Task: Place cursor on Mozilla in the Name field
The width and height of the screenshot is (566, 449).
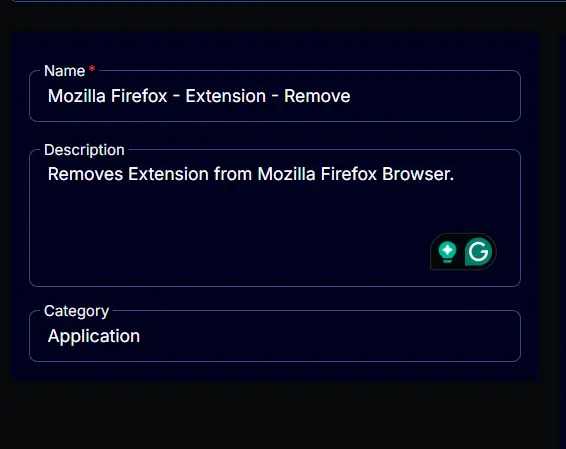Action: [77, 96]
